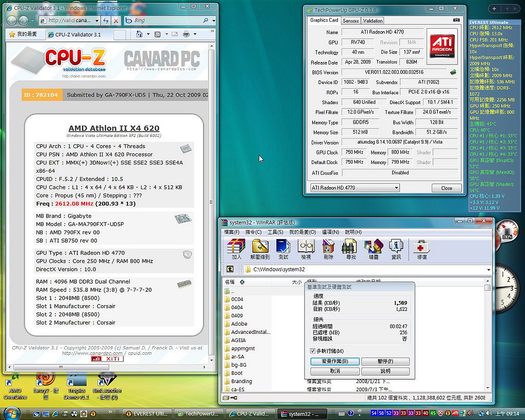Expand the IE toolbar overflow chevron
The image size is (525, 420).
212,31
